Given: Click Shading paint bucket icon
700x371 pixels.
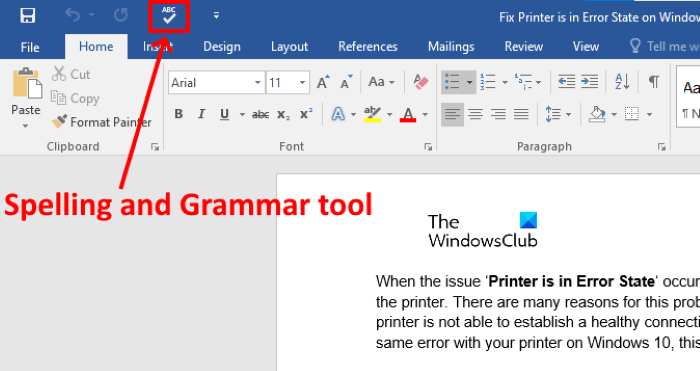Looking at the screenshot, I should tap(597, 114).
